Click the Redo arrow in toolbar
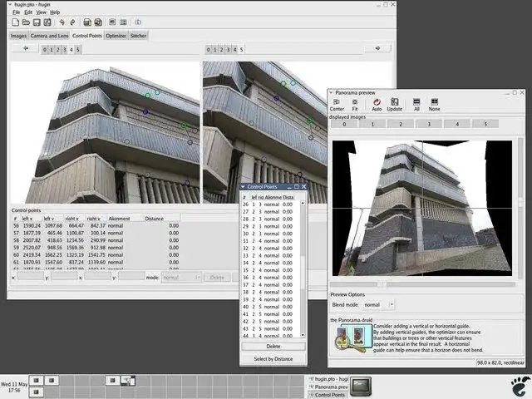This screenshot has width=532, height=399. [x=72, y=22]
